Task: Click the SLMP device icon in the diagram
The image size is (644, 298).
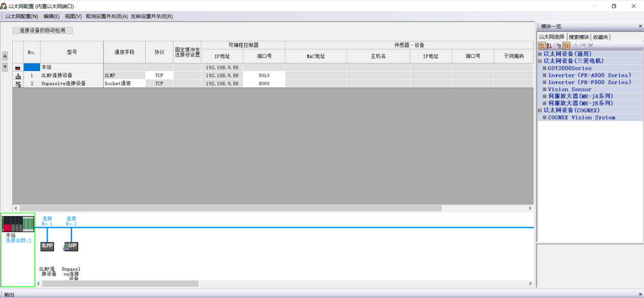Action: (x=47, y=246)
